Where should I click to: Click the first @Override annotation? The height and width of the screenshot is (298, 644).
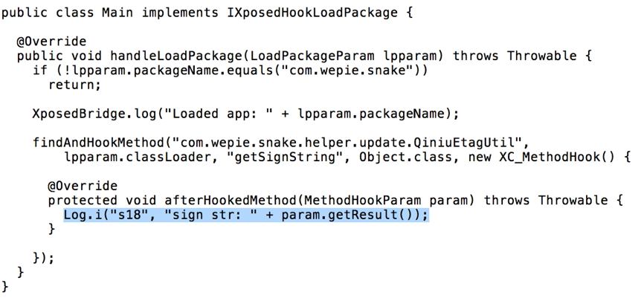[51, 41]
